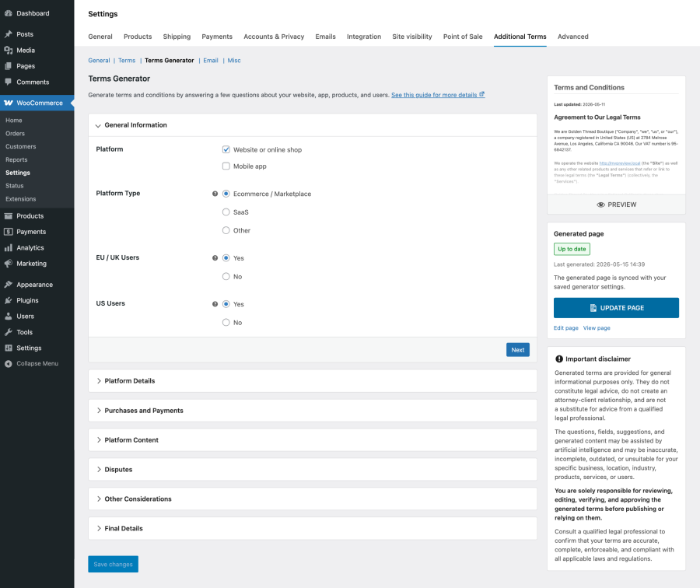700x588 pixels.
Task: Click the Platform Type help icon
Action: [x=215, y=194]
